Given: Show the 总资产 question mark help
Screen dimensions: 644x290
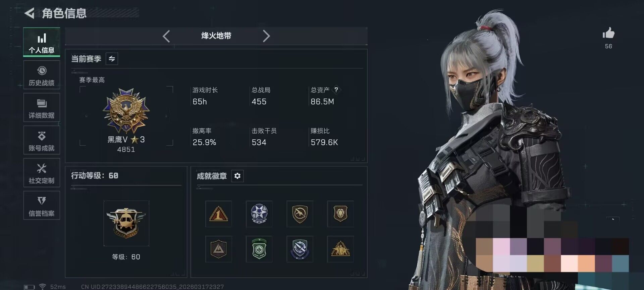Looking at the screenshot, I should pos(336,90).
